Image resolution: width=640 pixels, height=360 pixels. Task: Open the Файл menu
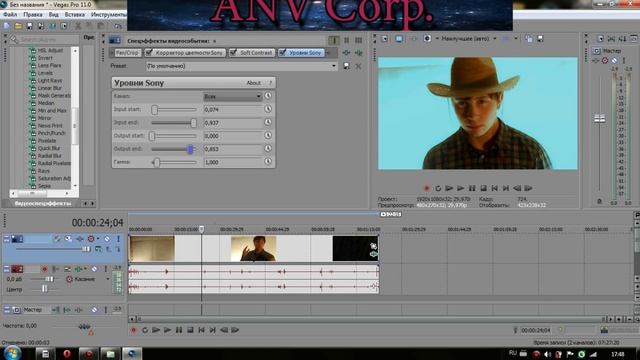click(x=10, y=15)
